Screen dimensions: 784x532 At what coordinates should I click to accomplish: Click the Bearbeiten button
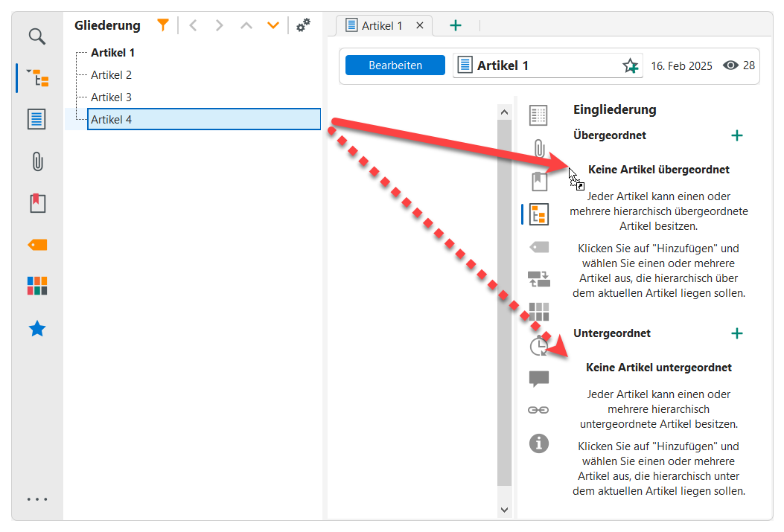pyautogui.click(x=395, y=65)
